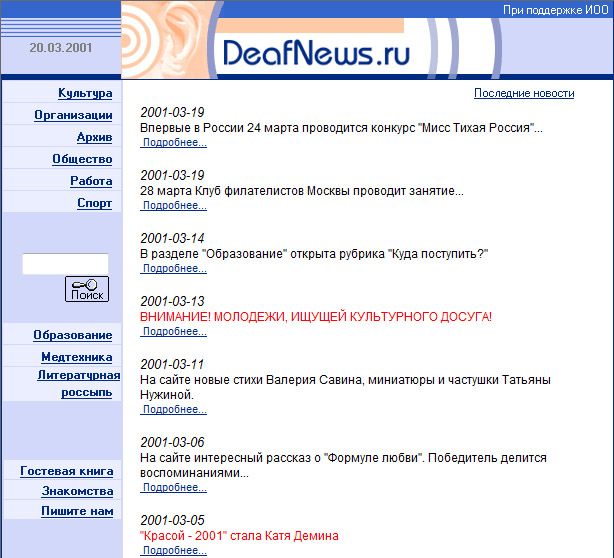Open Гостевая книга page
This screenshot has width=614, height=558.
(67, 471)
